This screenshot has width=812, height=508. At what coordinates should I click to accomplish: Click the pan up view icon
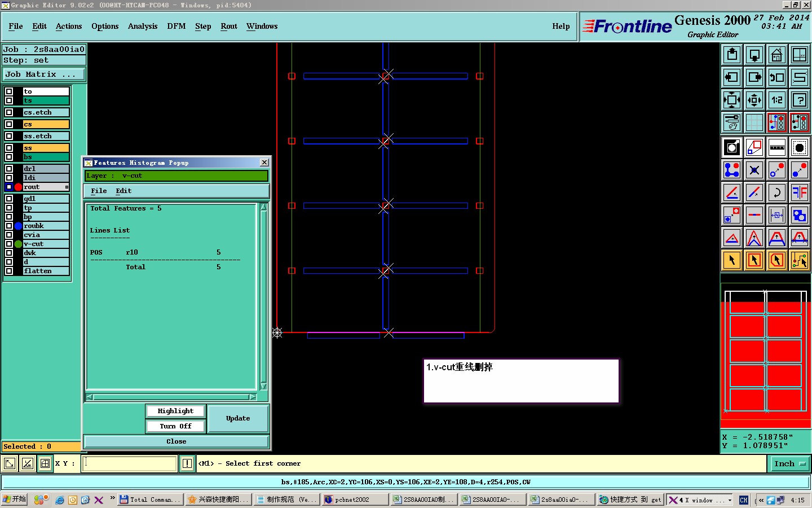tap(732, 55)
